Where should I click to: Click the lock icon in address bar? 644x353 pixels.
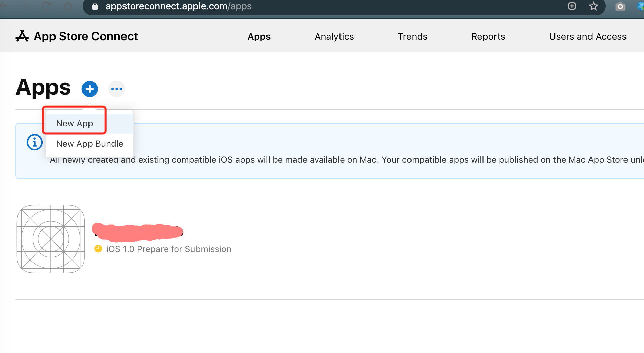click(95, 6)
